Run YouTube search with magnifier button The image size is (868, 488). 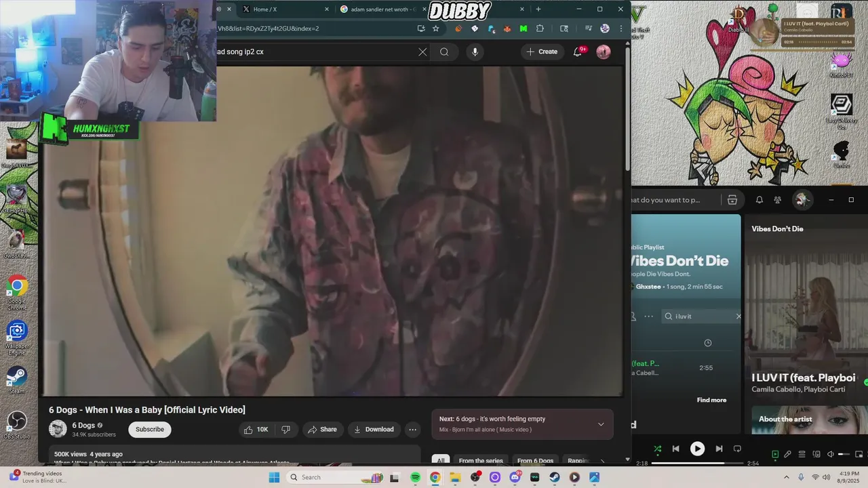pyautogui.click(x=444, y=52)
